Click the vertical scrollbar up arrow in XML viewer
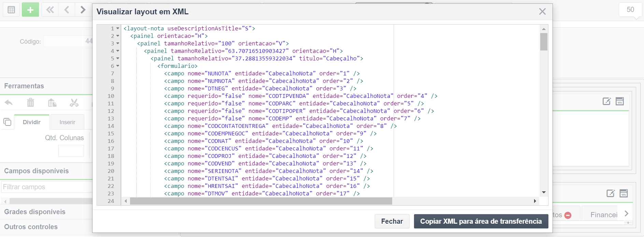 pos(544,29)
